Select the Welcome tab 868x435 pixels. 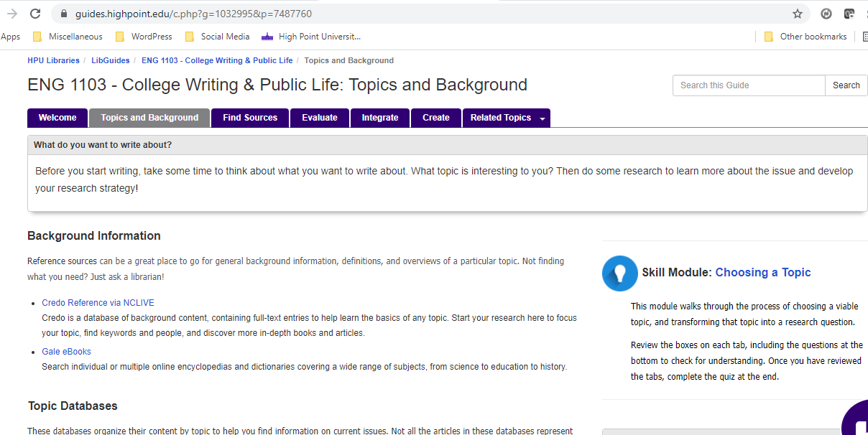pos(57,118)
